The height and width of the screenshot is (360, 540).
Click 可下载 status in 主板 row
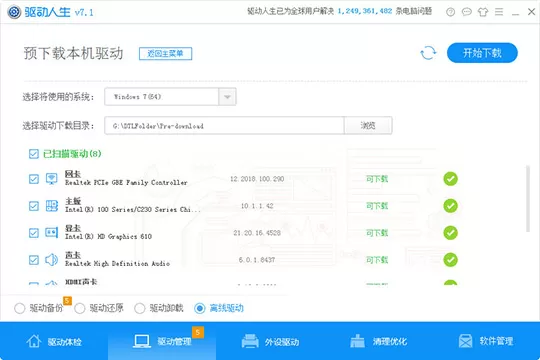[377, 206]
